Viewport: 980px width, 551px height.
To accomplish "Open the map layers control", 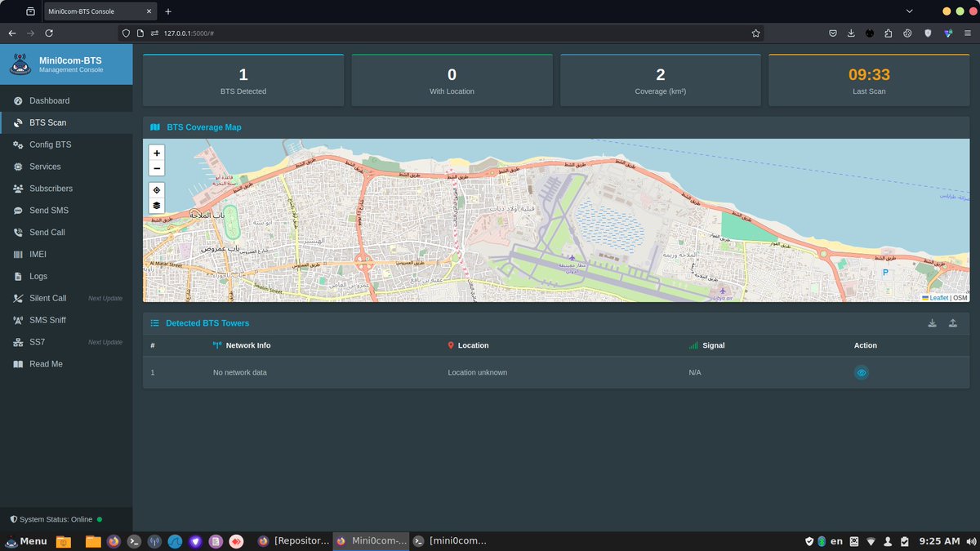I will (157, 206).
